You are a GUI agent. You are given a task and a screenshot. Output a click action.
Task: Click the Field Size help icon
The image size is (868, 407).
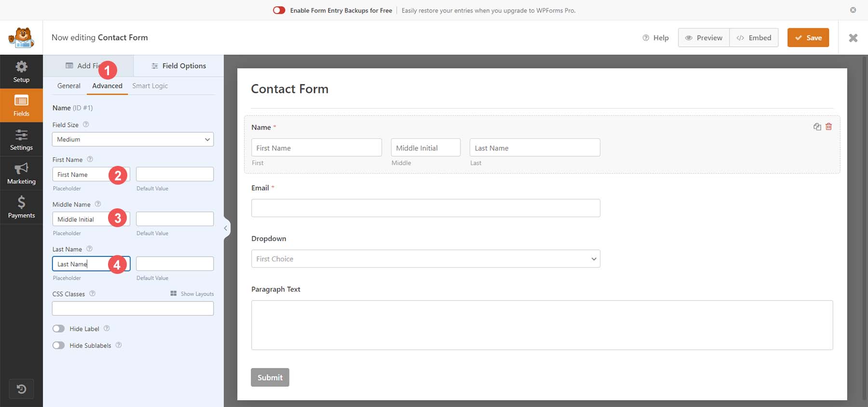tap(86, 124)
